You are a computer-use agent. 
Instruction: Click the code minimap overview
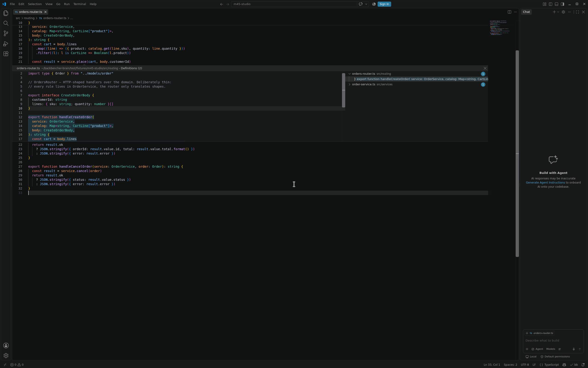[x=500, y=28]
